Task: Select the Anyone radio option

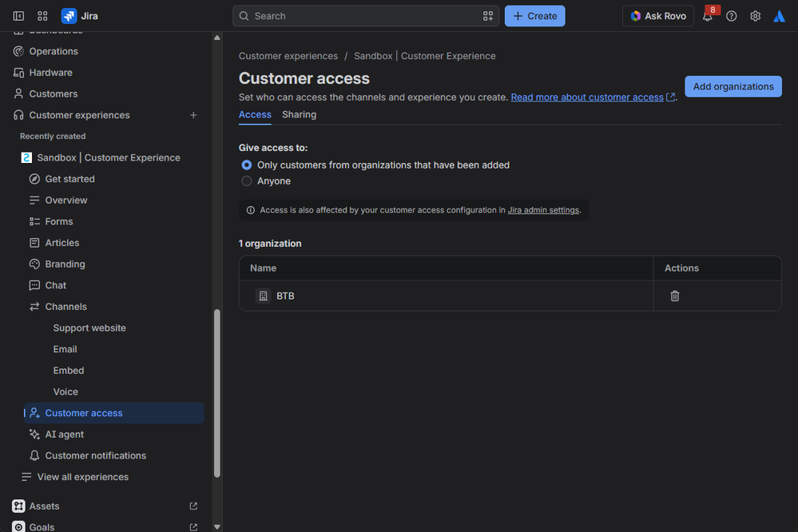Action: pyautogui.click(x=246, y=181)
